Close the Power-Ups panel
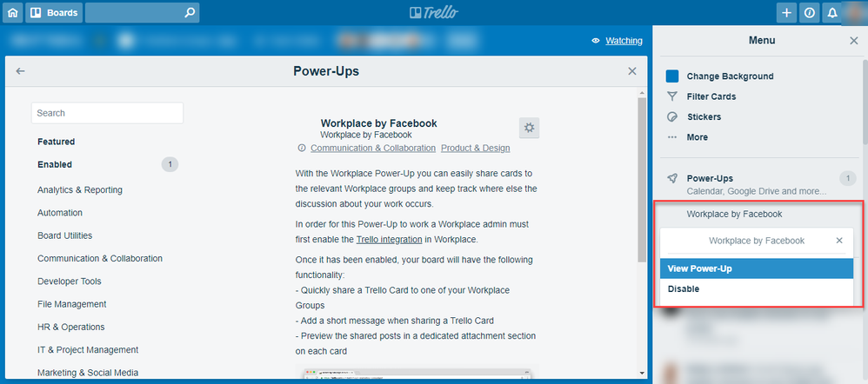The height and width of the screenshot is (384, 868). pos(632,71)
